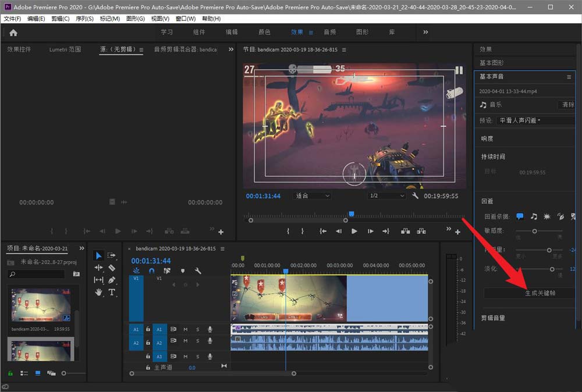Viewport: 582px width, 392px height.
Task: Switch to the 颜色 workspace
Action: point(264,32)
